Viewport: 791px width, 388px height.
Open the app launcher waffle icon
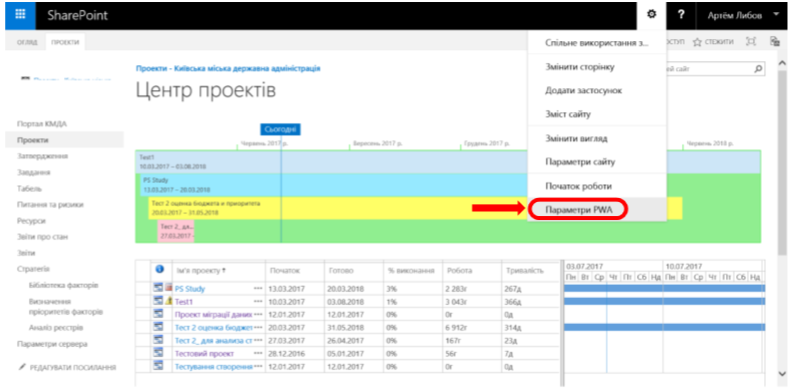coord(20,15)
